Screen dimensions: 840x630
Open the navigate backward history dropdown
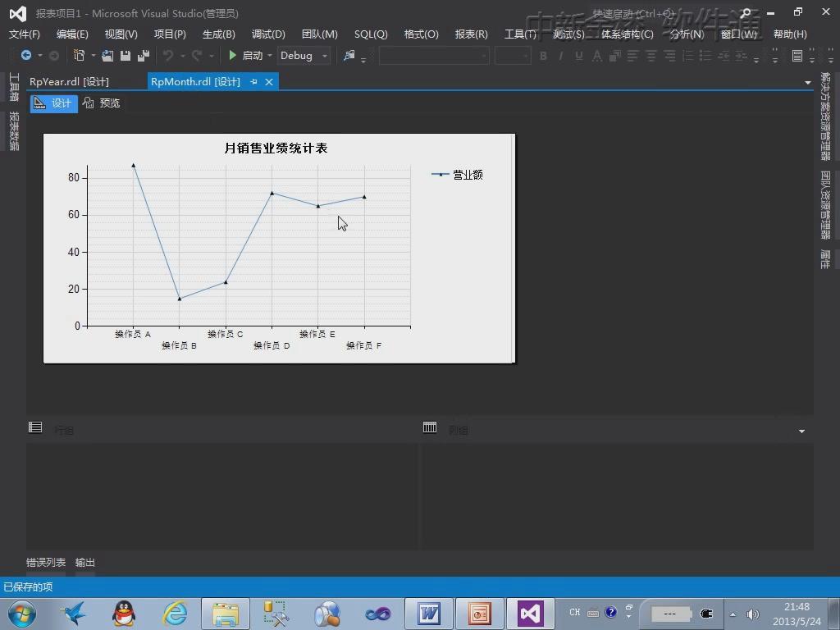pyautogui.click(x=39, y=56)
